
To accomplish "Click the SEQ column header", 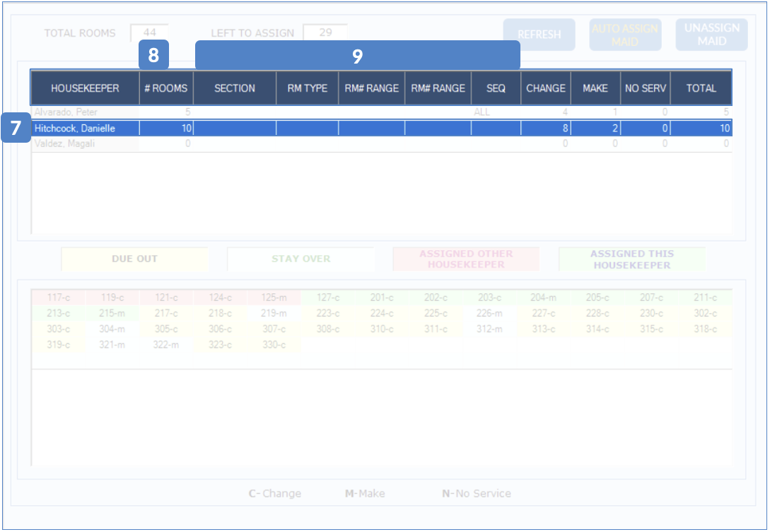I will pyautogui.click(x=496, y=88).
